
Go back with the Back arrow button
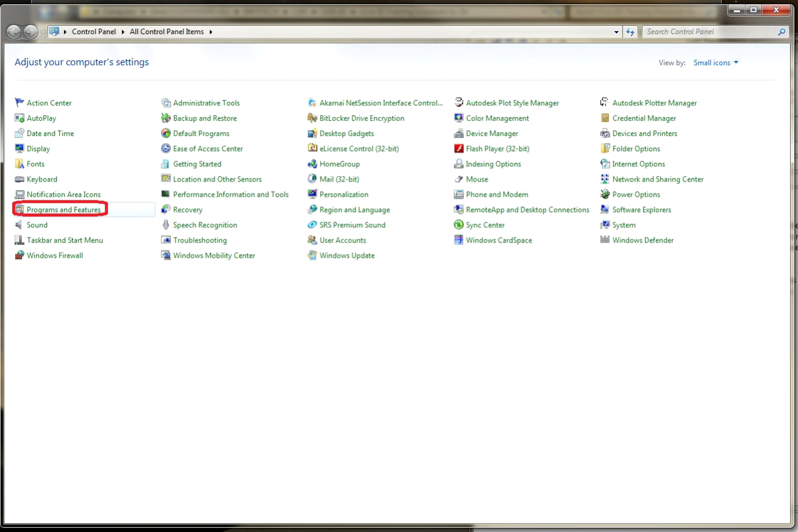[x=13, y=32]
